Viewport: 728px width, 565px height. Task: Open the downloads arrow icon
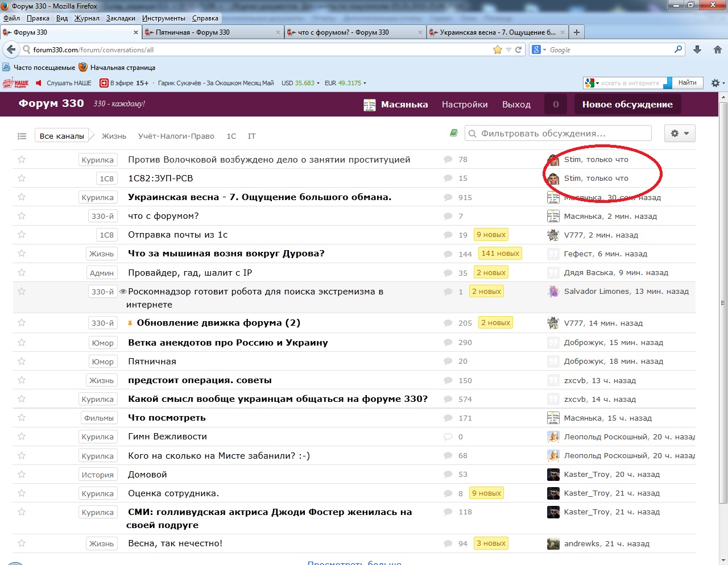coord(697,49)
